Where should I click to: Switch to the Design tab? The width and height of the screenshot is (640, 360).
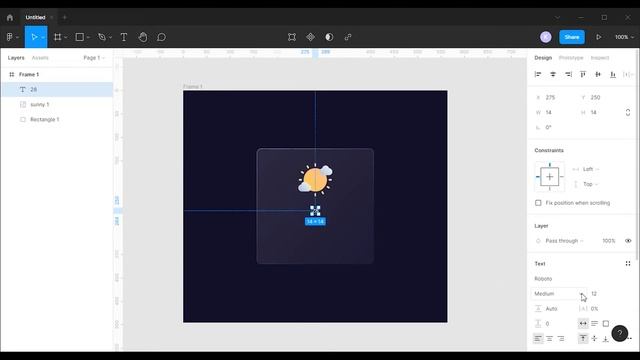pos(543,58)
